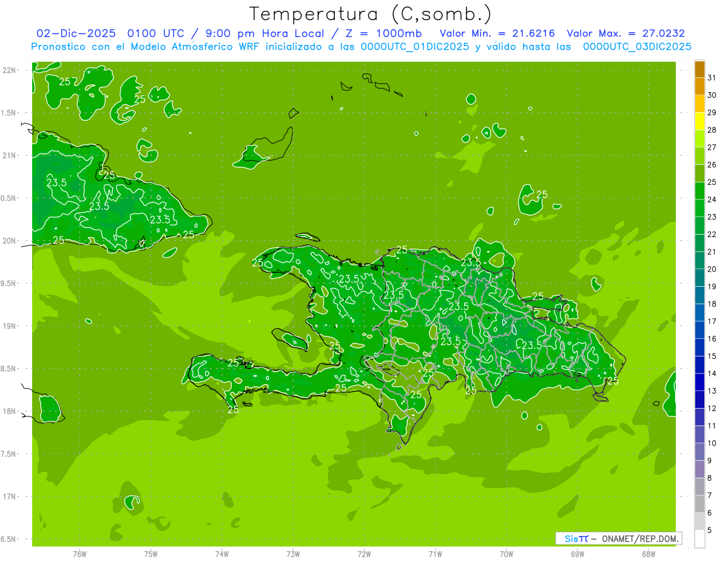
Task: Click the 19N latitude axis label
Action: pyautogui.click(x=10, y=326)
